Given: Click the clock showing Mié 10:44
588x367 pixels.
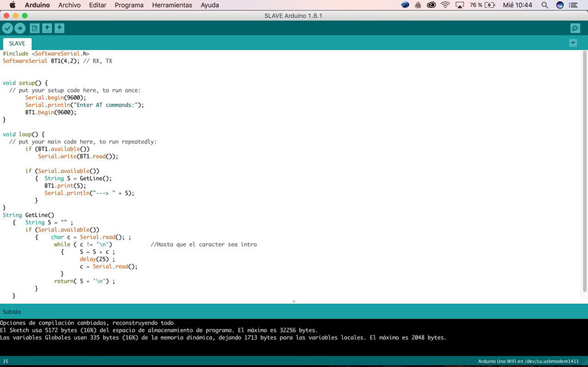Looking at the screenshot, I should 517,5.
